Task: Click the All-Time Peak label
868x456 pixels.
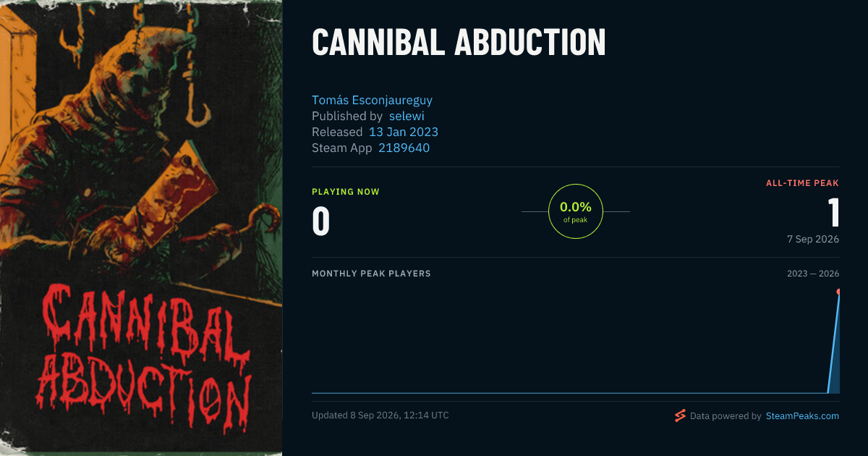Action: pos(802,183)
